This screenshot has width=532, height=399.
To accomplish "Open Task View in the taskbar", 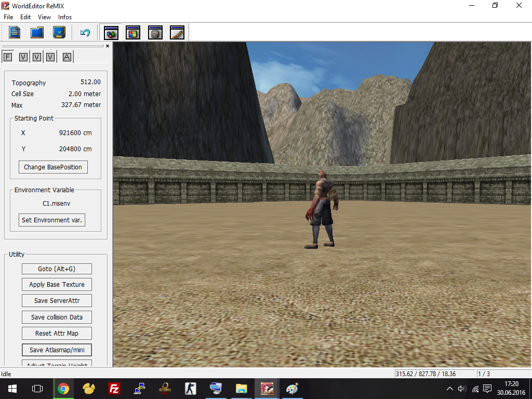I will tap(37, 389).
